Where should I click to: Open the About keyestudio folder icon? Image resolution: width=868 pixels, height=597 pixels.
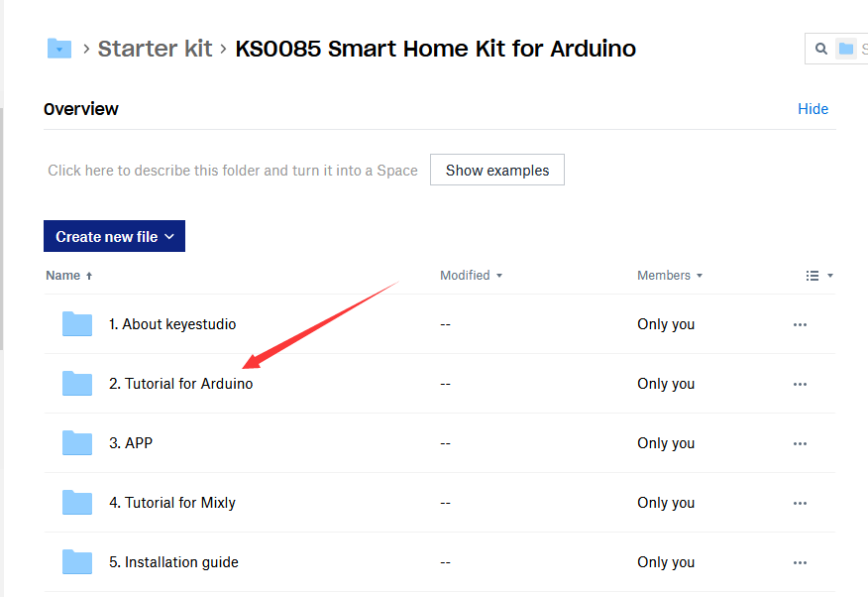coord(77,324)
